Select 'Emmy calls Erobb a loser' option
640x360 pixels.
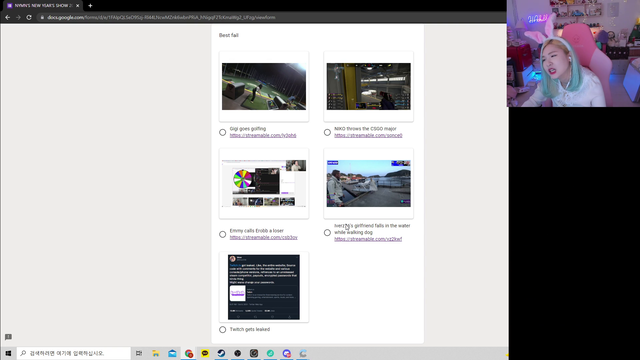[222, 234]
